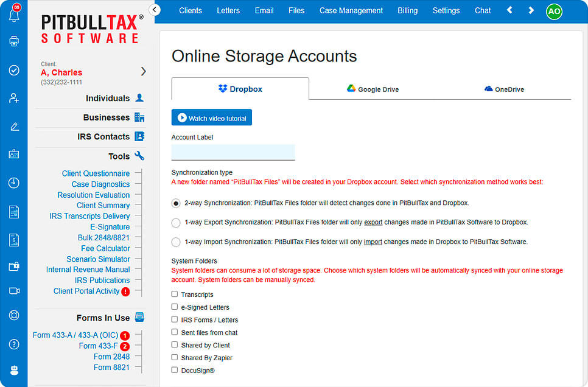Open the lifebuoy support icon

point(14,315)
